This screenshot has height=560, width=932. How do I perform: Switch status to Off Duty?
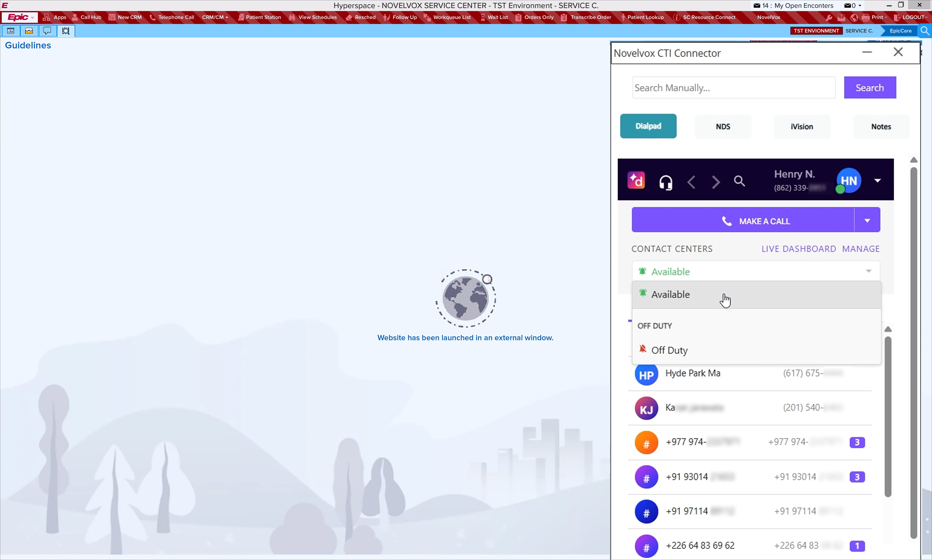(x=669, y=350)
